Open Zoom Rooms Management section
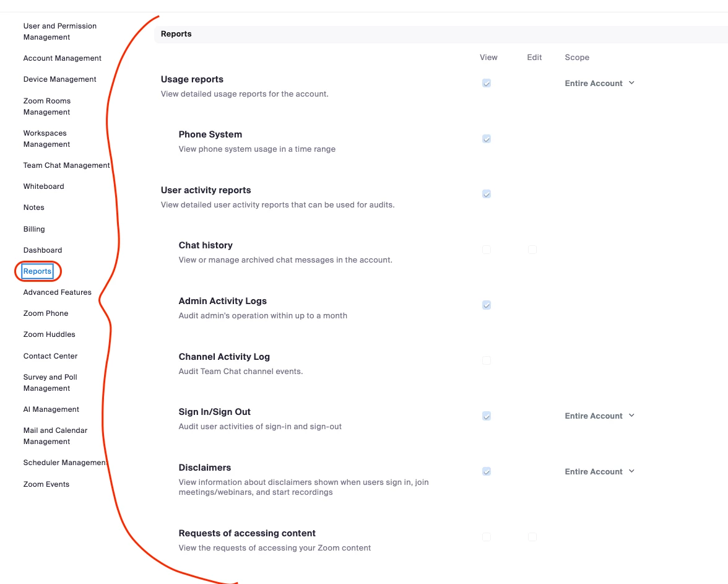728x584 pixels. (x=47, y=107)
